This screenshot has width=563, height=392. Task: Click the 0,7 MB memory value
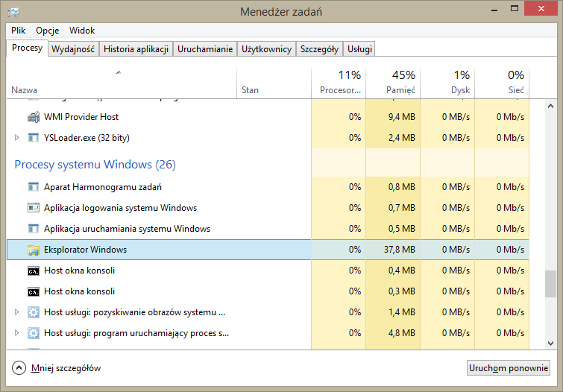coord(402,208)
